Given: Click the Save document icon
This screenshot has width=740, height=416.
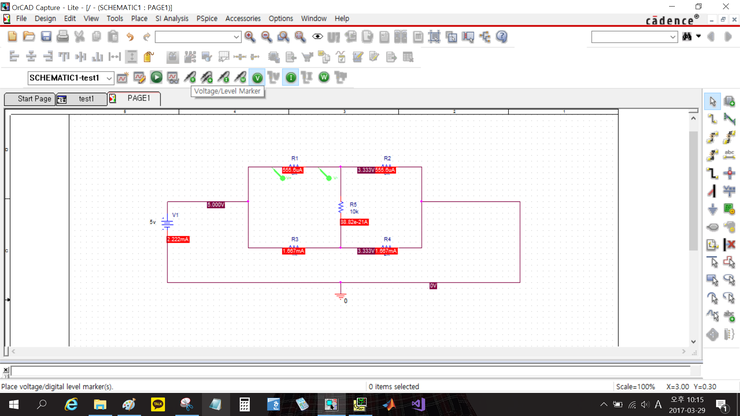Looking at the screenshot, I should click(46, 37).
